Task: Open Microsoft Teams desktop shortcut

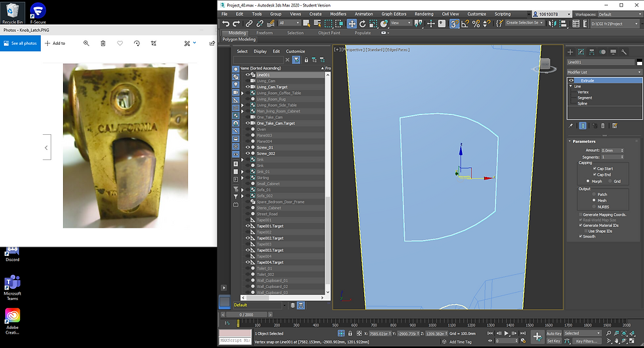Action: coord(12,288)
